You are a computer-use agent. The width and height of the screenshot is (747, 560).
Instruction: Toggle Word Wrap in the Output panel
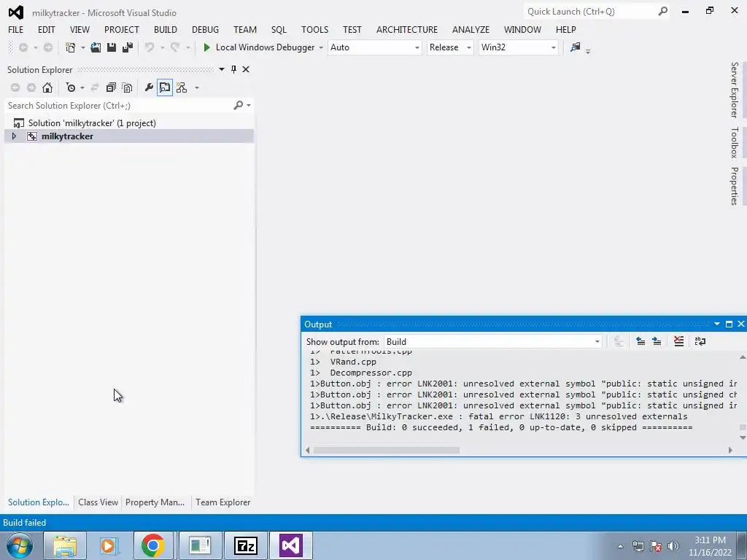700,341
